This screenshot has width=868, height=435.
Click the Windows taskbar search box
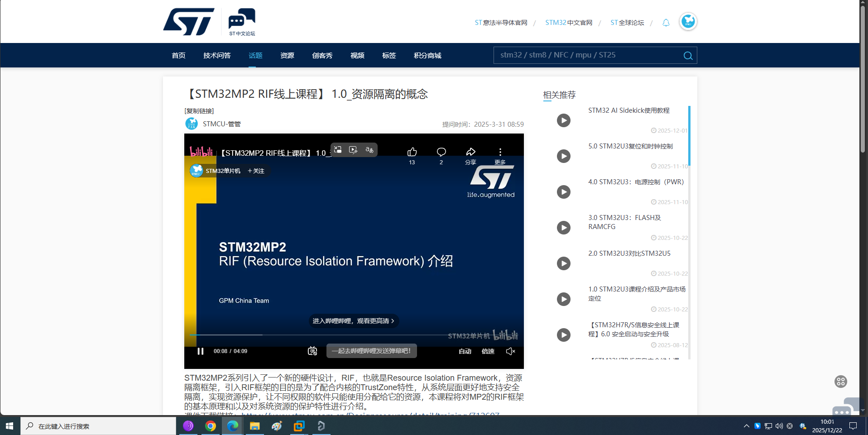(98, 426)
